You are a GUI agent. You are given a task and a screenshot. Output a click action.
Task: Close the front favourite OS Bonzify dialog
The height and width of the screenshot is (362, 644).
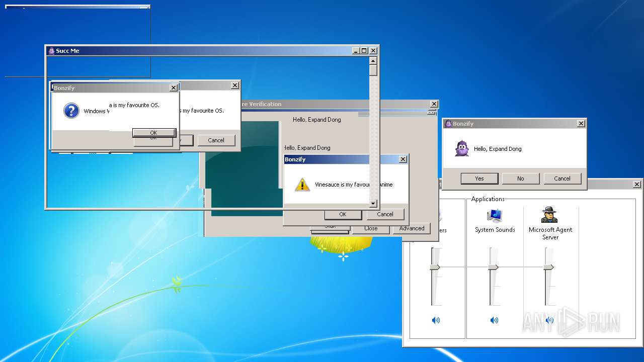(x=174, y=88)
